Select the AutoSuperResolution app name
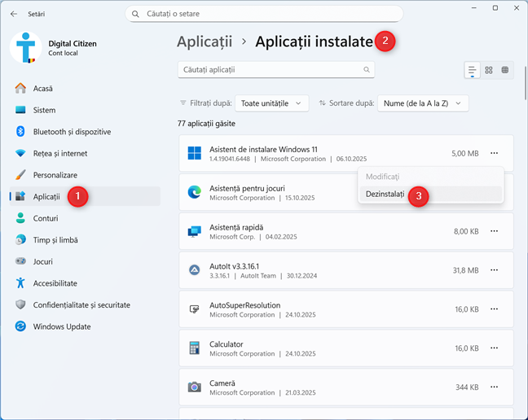 pos(244,305)
